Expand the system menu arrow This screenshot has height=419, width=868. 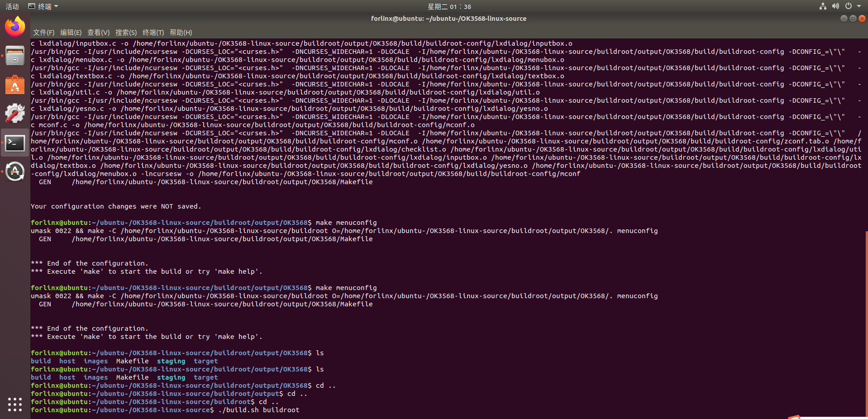859,6
